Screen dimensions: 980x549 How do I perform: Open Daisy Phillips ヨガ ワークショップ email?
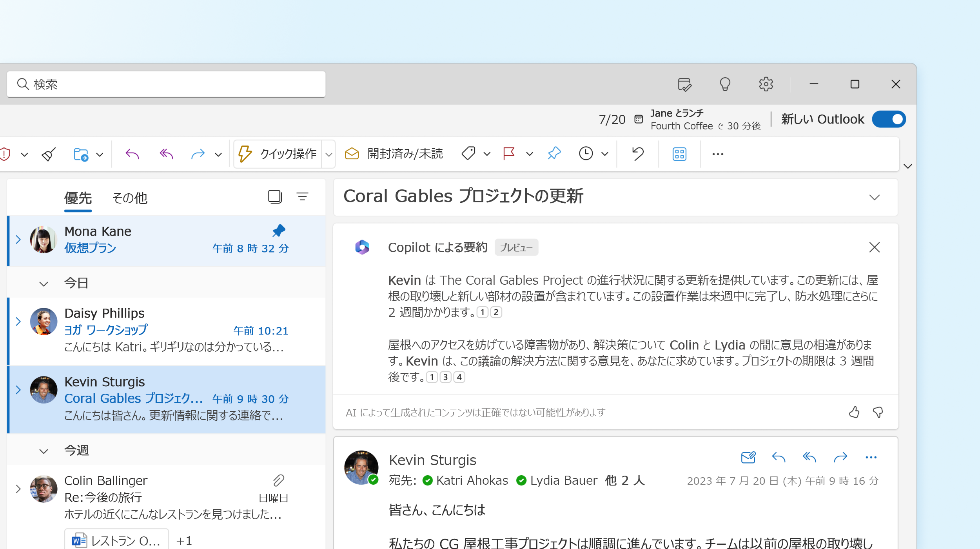[x=166, y=331]
